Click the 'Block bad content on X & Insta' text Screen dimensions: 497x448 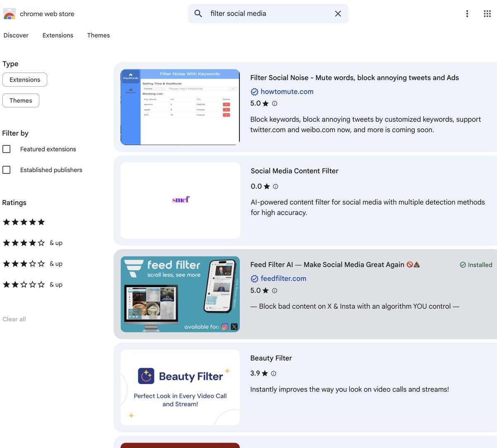click(x=355, y=306)
